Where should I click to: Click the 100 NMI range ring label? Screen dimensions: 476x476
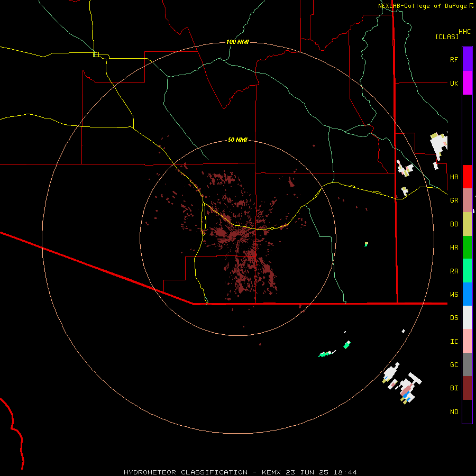(237, 42)
